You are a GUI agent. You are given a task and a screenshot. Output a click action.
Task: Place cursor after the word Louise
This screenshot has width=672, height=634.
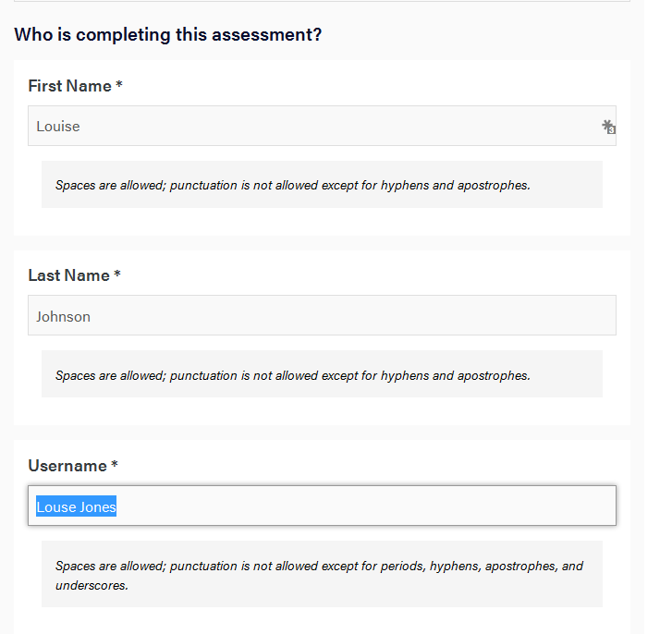(x=80, y=127)
